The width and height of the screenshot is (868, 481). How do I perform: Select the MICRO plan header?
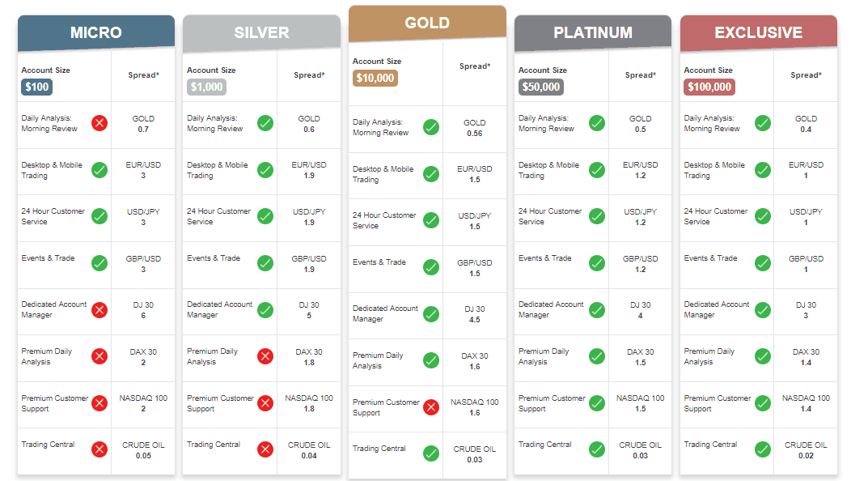click(96, 32)
